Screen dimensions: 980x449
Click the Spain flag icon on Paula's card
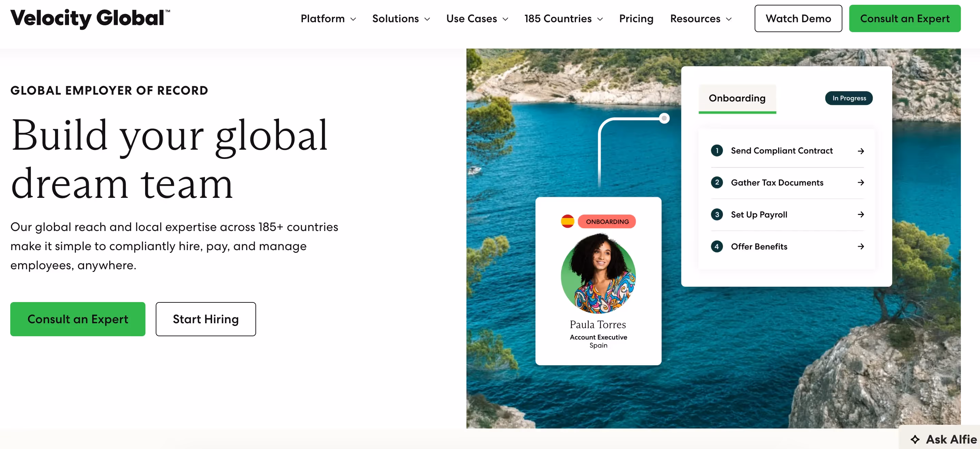click(x=568, y=221)
